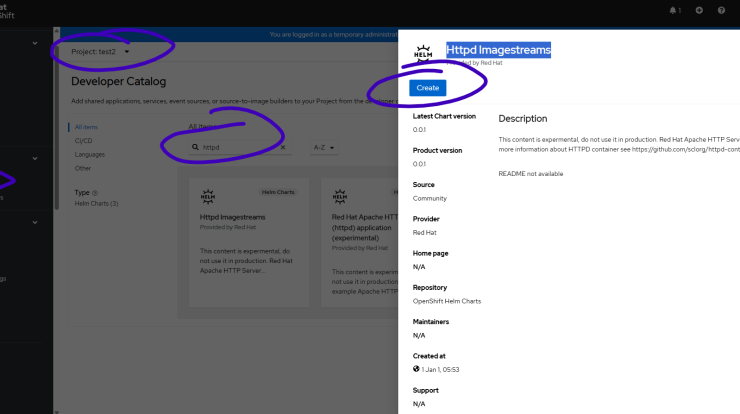Viewport: 740px width, 414px height.
Task: Click the Developer Catalog heading
Action: [x=118, y=81]
